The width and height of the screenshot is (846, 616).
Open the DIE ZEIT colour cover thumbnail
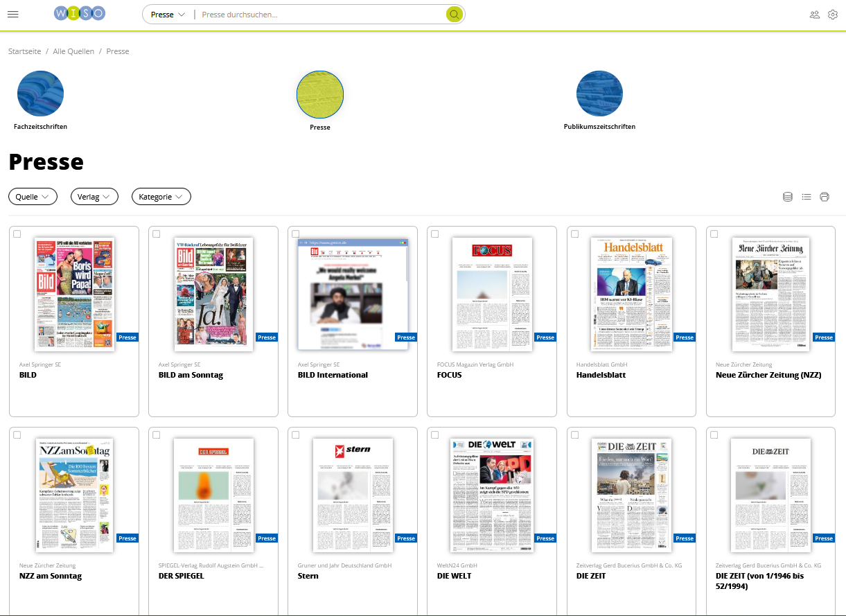[631, 495]
